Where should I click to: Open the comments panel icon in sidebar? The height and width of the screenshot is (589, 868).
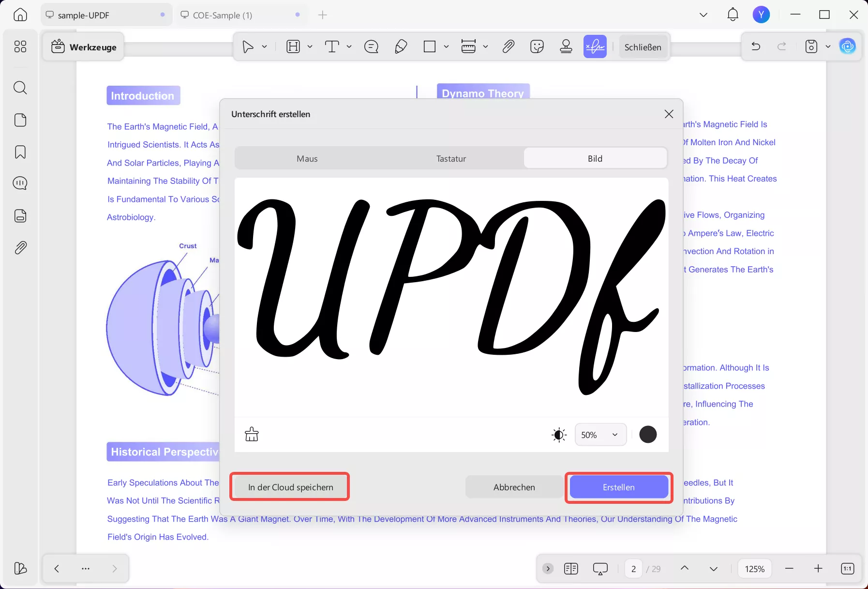coord(20,183)
